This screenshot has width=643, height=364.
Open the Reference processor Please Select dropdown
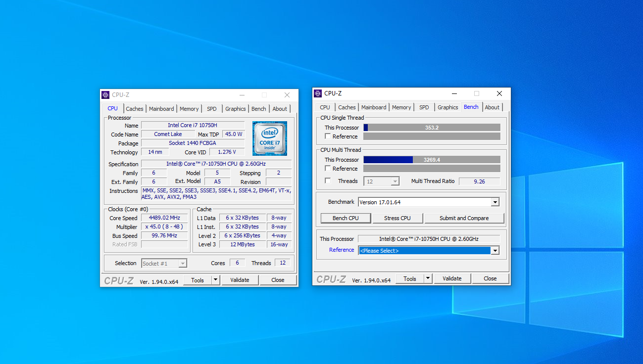(x=495, y=251)
